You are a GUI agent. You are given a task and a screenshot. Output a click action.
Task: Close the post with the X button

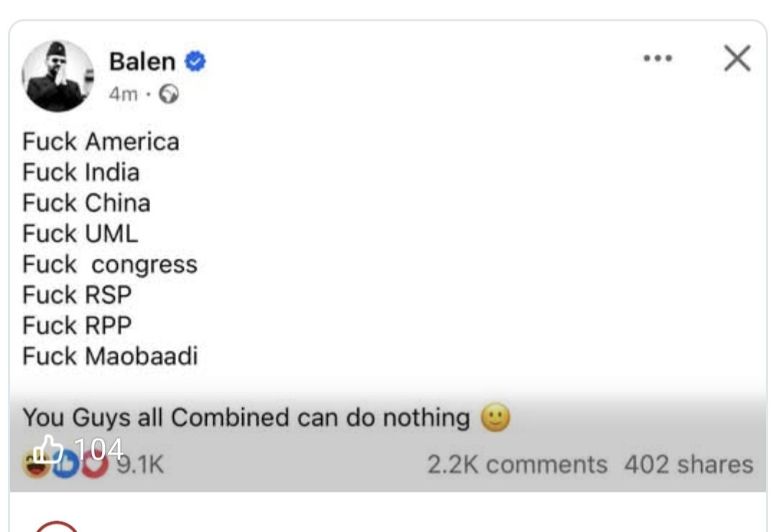coord(737,59)
